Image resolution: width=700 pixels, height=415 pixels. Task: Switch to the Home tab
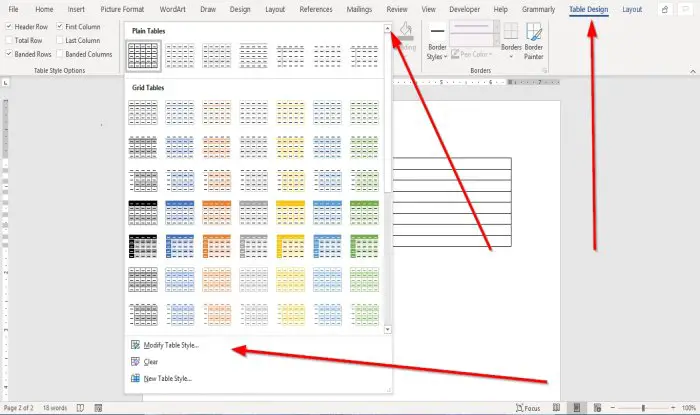pyautogui.click(x=44, y=9)
